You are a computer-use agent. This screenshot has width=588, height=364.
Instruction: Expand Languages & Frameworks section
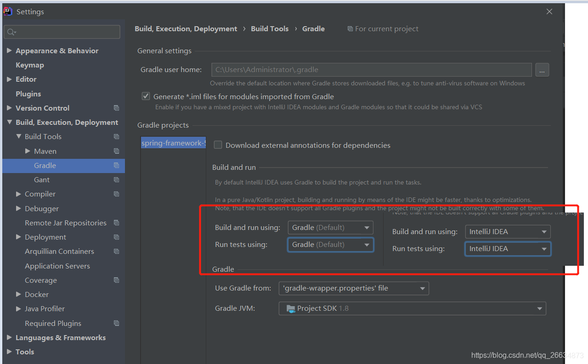coord(9,337)
